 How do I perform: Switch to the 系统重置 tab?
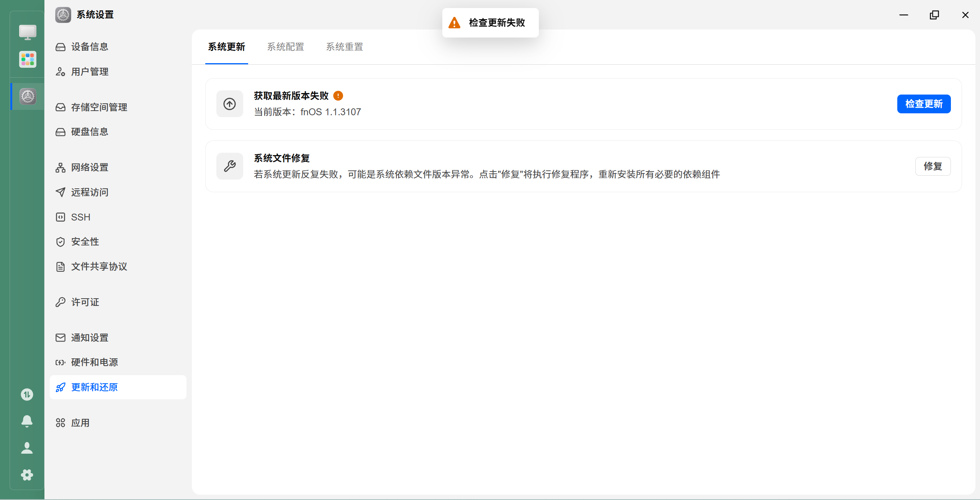tap(345, 47)
